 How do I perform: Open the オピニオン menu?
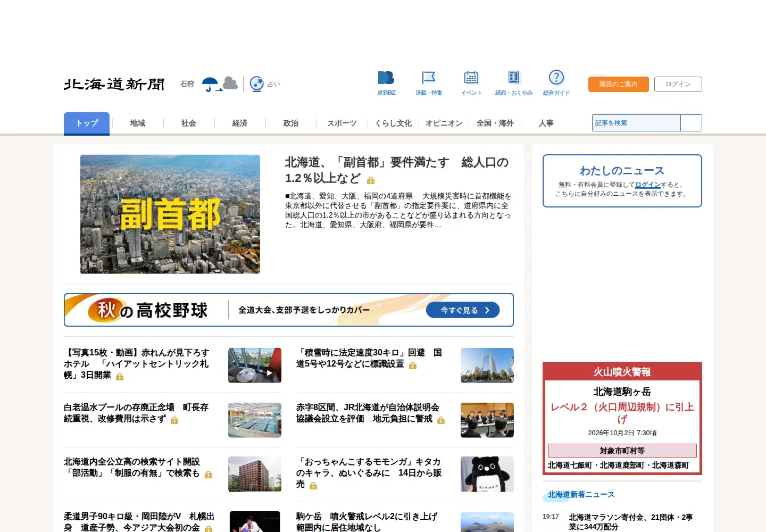coord(444,123)
